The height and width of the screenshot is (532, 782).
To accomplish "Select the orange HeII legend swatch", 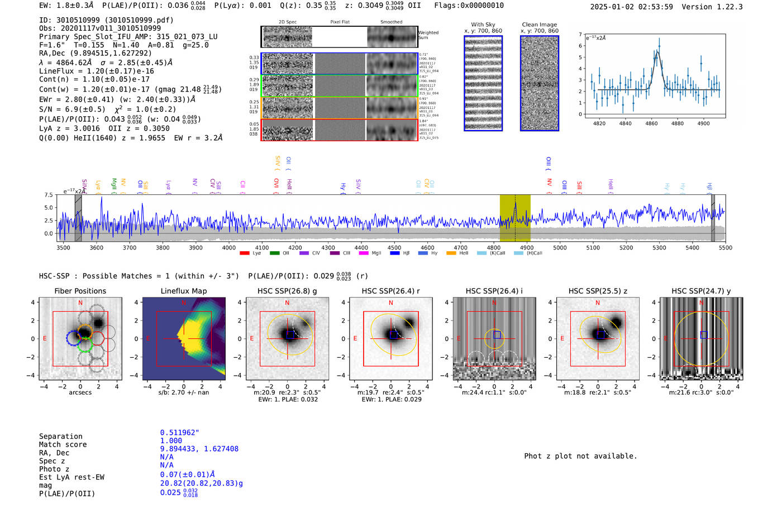I will tap(451, 253).
